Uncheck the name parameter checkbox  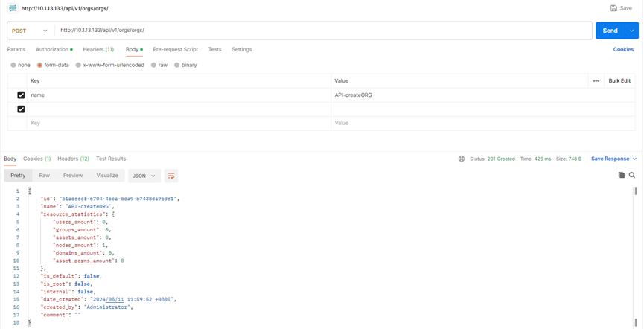(x=21, y=95)
